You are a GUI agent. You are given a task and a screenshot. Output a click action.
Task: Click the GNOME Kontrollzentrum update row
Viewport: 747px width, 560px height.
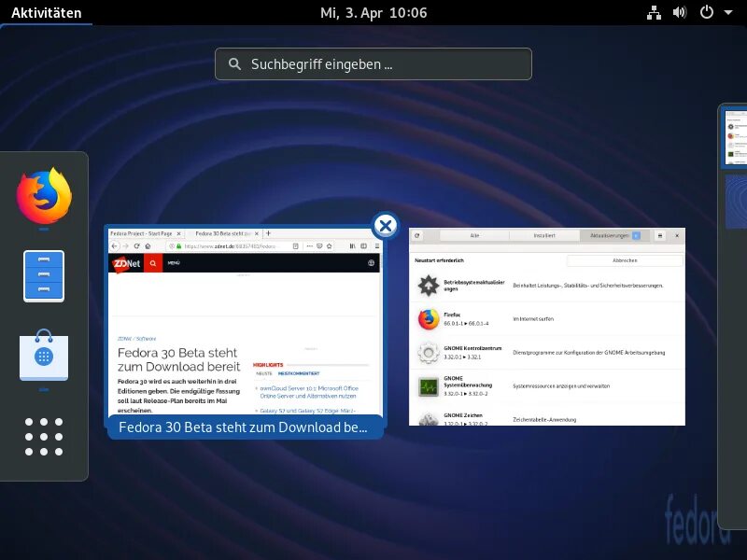547,353
